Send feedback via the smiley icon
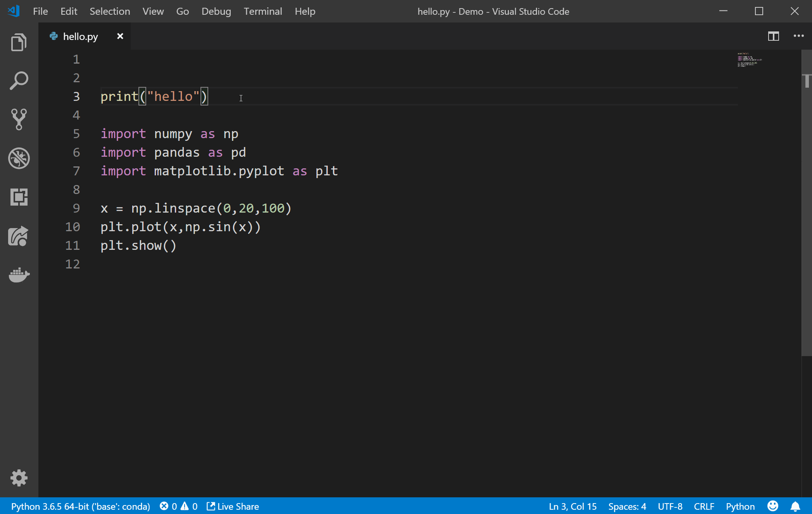Screen dimensions: 812x514 [x=772, y=506]
